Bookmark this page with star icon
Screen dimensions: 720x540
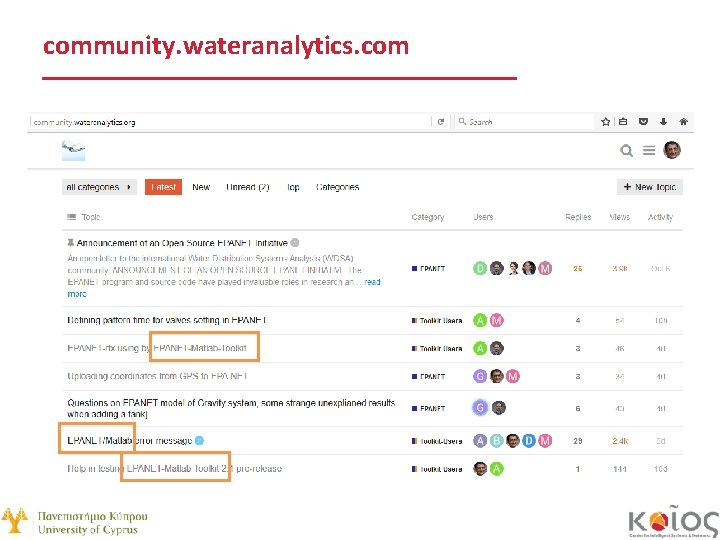pyautogui.click(x=605, y=122)
